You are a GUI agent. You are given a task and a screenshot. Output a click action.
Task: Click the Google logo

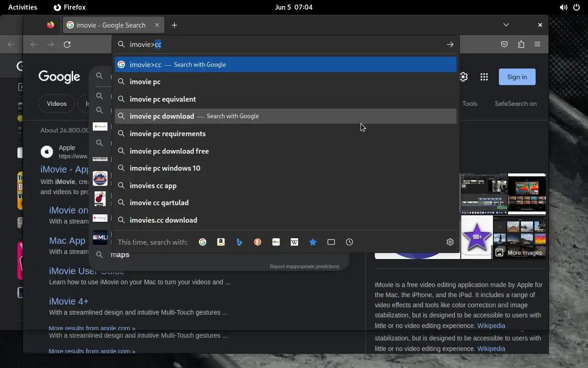coord(59,77)
